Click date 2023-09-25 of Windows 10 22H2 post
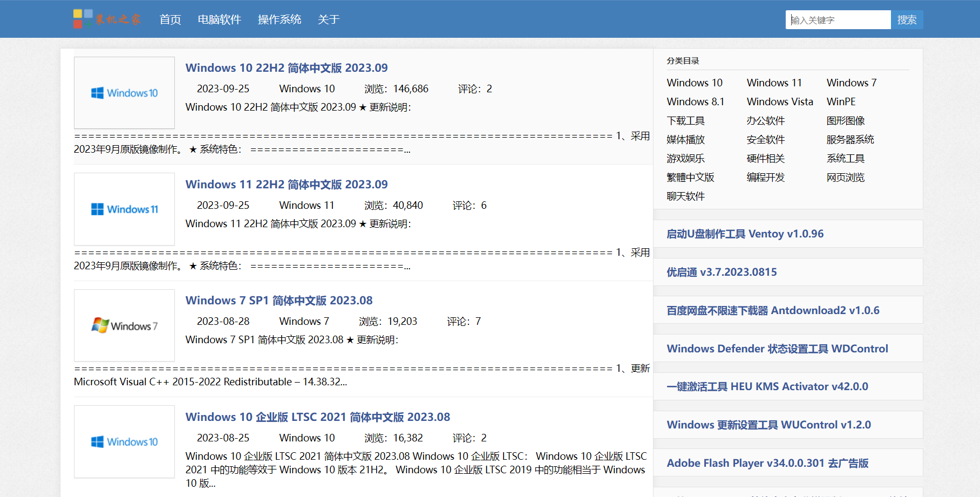Viewport: 980px width, 497px height. point(223,88)
